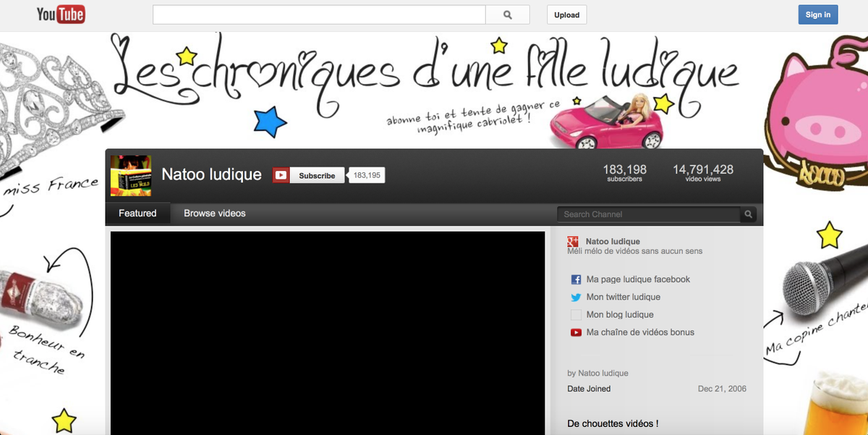Image resolution: width=868 pixels, height=435 pixels.
Task: Click the blog icon next to Mon blog ludique
Action: [x=576, y=315]
